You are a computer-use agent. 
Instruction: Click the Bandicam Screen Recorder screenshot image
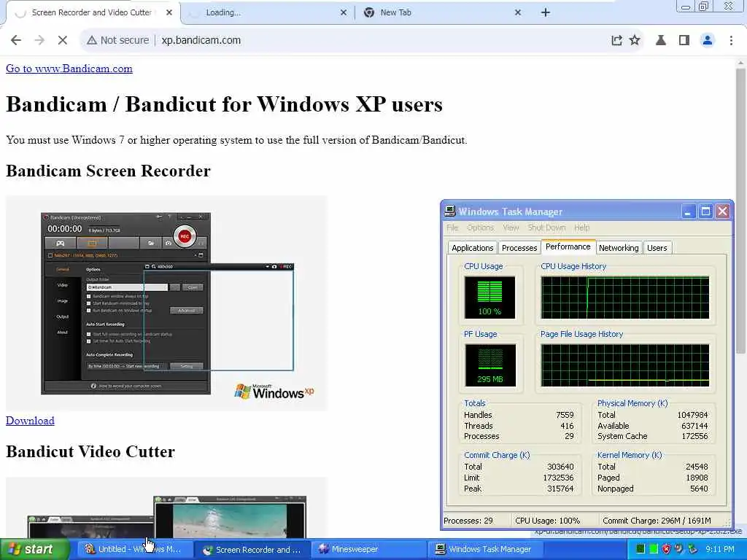pyautogui.click(x=167, y=303)
